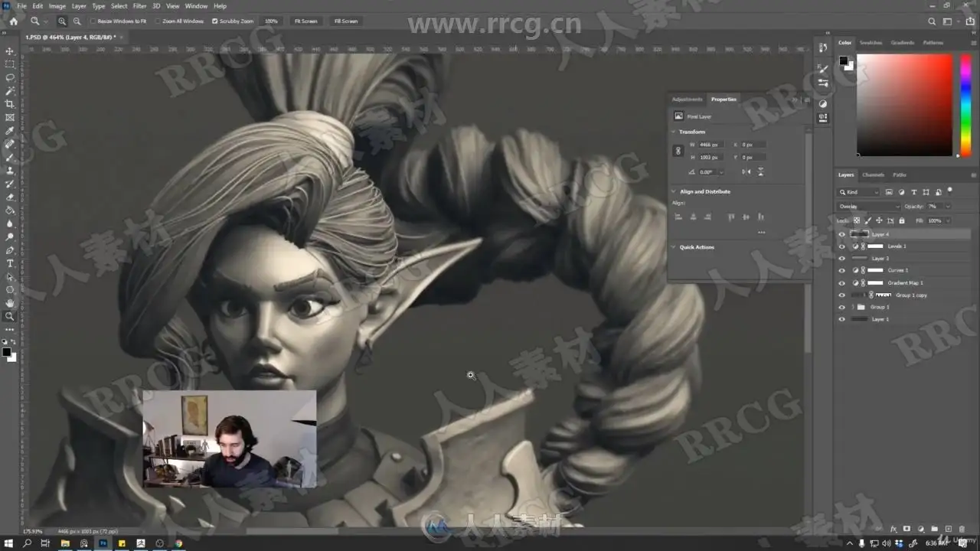This screenshot has height=551, width=980.
Task: Click the 100% zoom button
Action: [x=271, y=21]
